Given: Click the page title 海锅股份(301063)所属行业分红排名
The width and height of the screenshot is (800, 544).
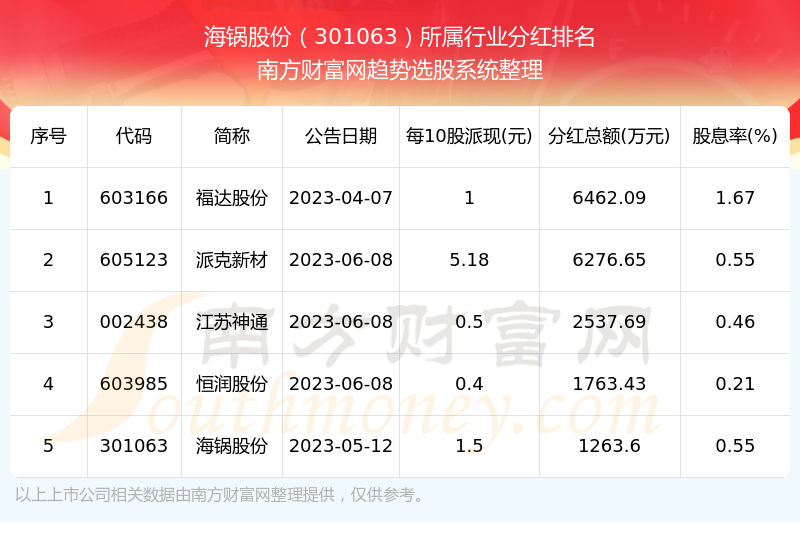Looking at the screenshot, I should 400,38.
